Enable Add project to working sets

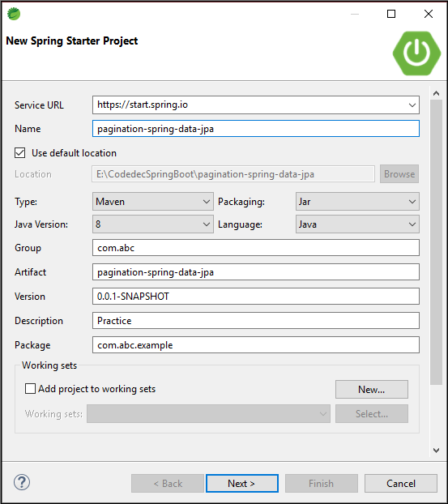30,389
